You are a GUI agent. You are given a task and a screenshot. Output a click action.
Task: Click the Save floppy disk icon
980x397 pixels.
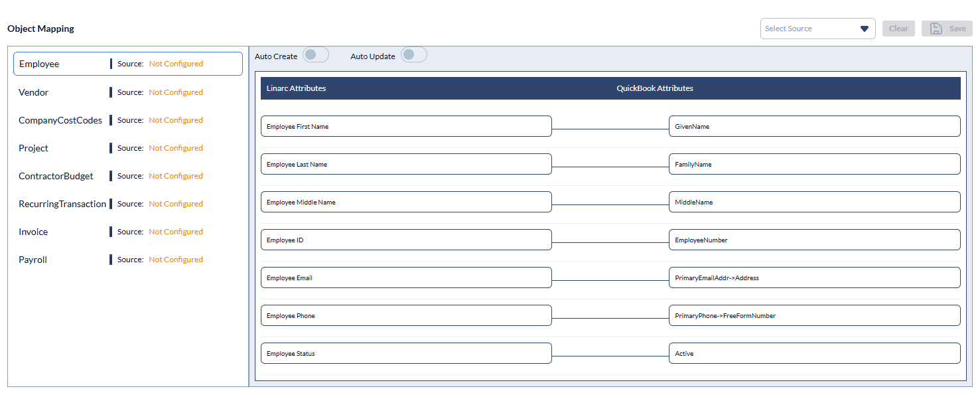coord(936,29)
